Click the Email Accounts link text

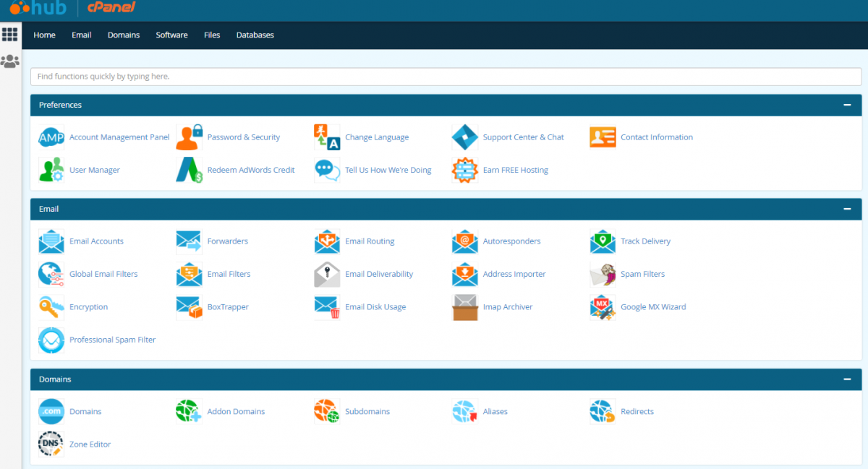tap(96, 241)
